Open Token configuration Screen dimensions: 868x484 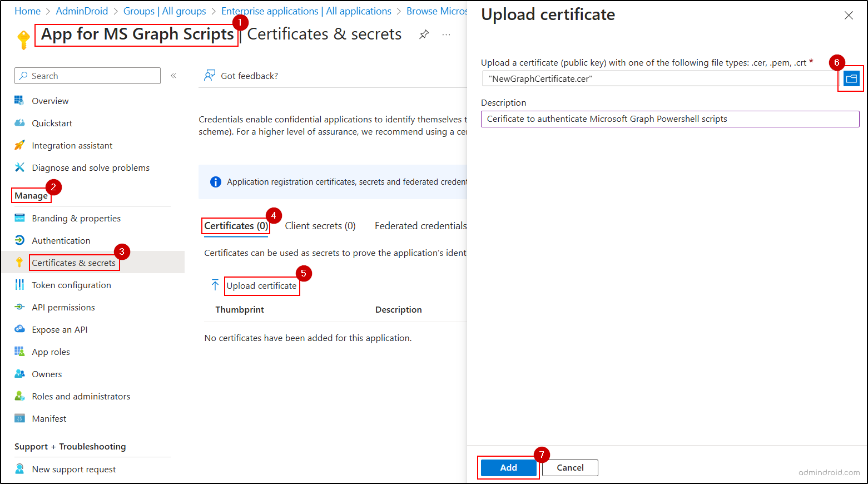pos(72,285)
